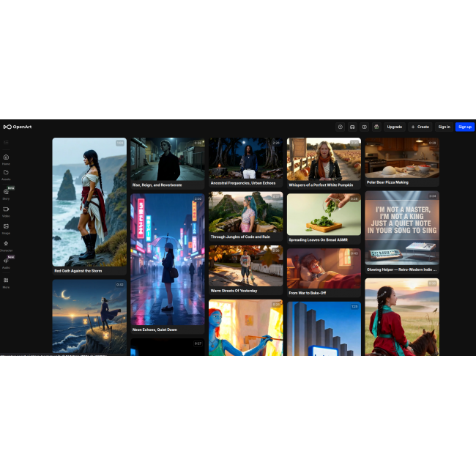Image resolution: width=476 pixels, height=476 pixels.
Task: Open the Image tool in the sidebar
Action: point(6,227)
